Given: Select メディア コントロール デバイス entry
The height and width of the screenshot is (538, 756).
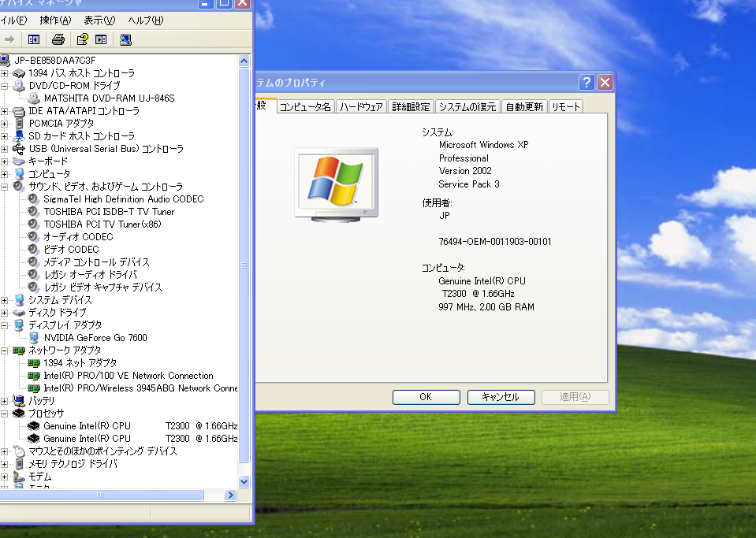Looking at the screenshot, I should [96, 262].
